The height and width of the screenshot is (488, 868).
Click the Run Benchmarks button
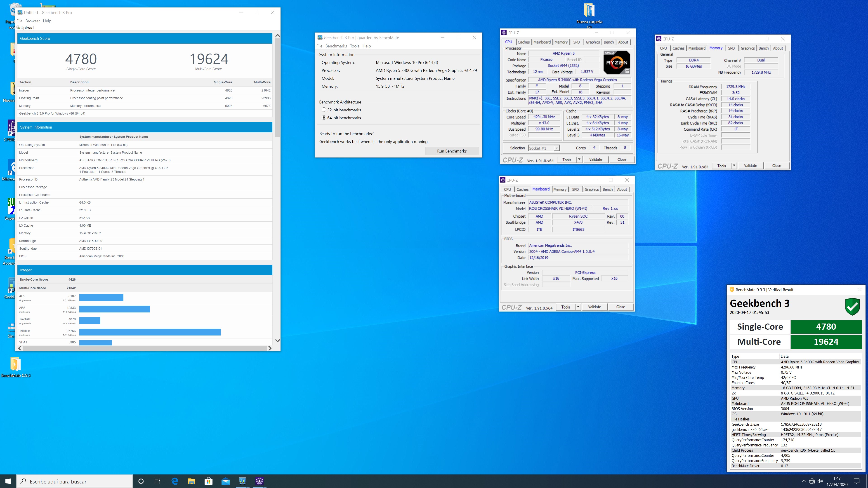point(452,151)
